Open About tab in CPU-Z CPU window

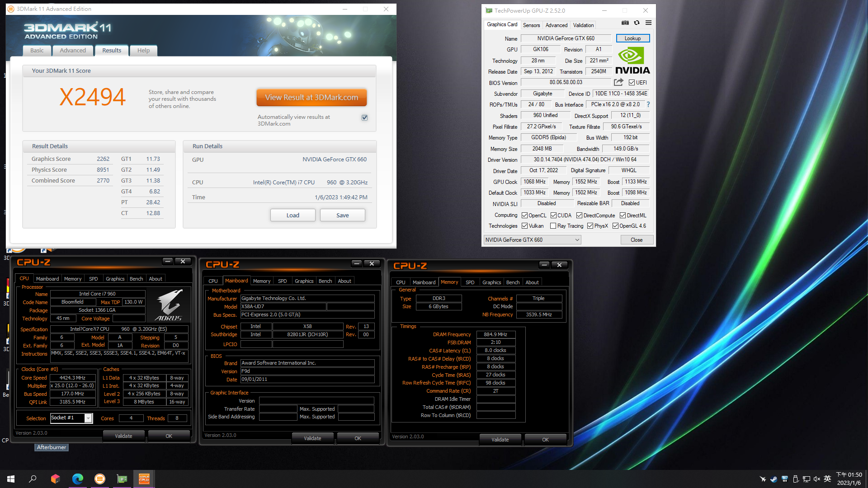pyautogui.click(x=156, y=279)
